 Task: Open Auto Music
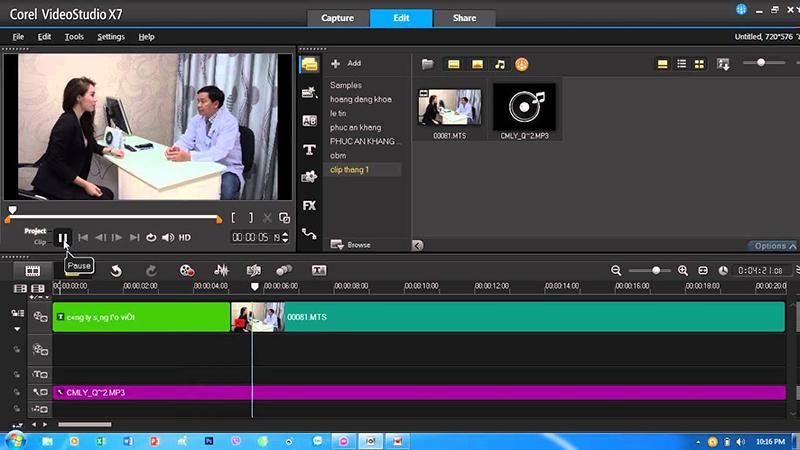tap(254, 270)
